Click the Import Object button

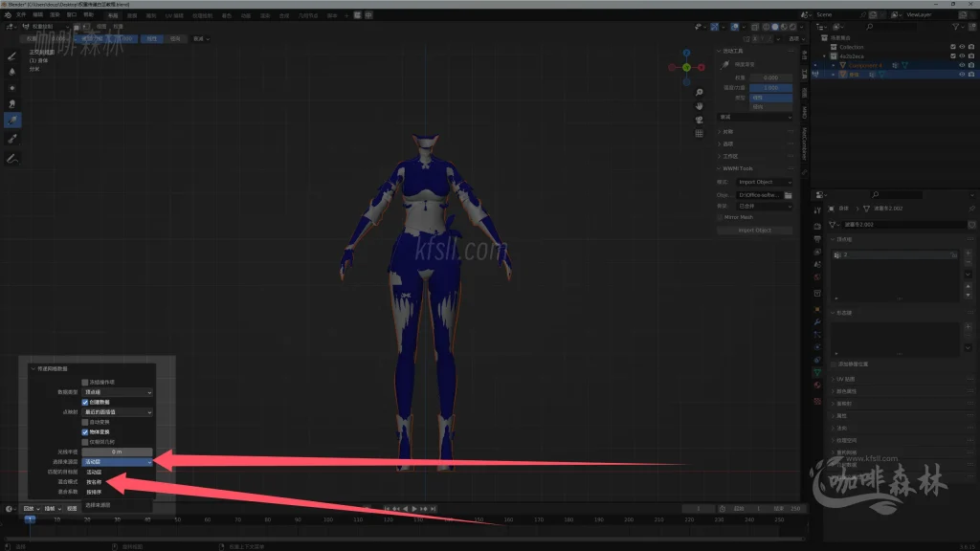tap(754, 231)
